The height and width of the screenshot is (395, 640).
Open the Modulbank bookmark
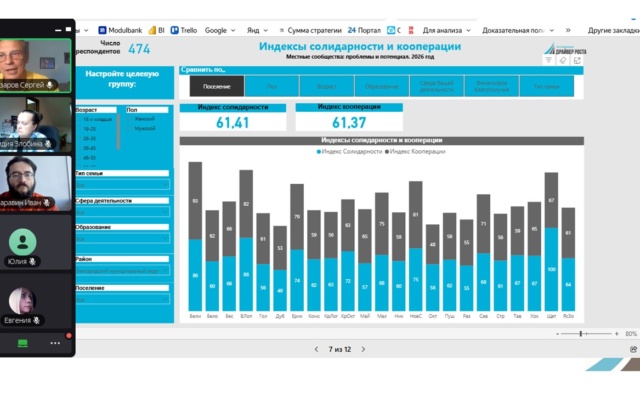click(x=120, y=30)
